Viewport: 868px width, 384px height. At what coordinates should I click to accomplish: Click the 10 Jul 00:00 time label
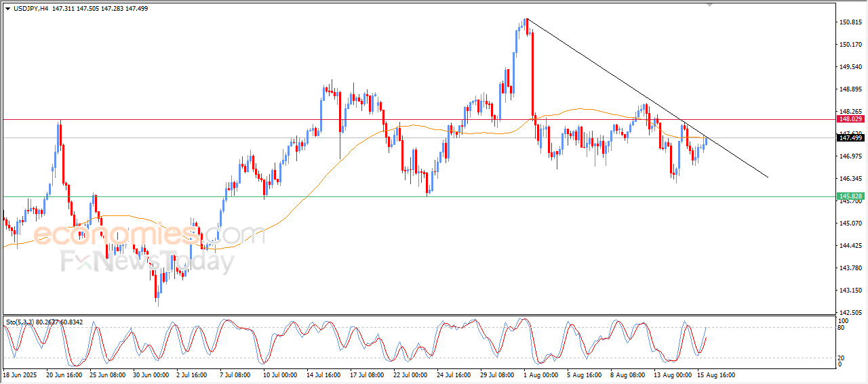pos(281,375)
